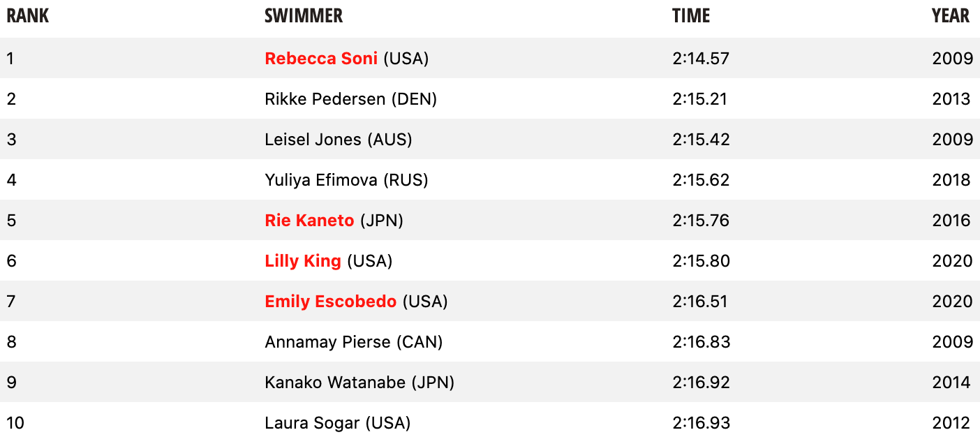
Task: Click the 2:16.93 time value
Action: pyautogui.click(x=701, y=423)
